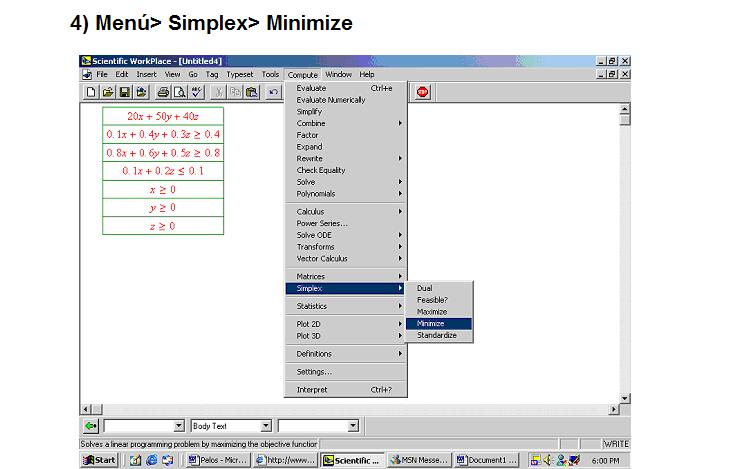Expand the Combine submenu
The width and height of the screenshot is (753, 469).
tap(346, 123)
